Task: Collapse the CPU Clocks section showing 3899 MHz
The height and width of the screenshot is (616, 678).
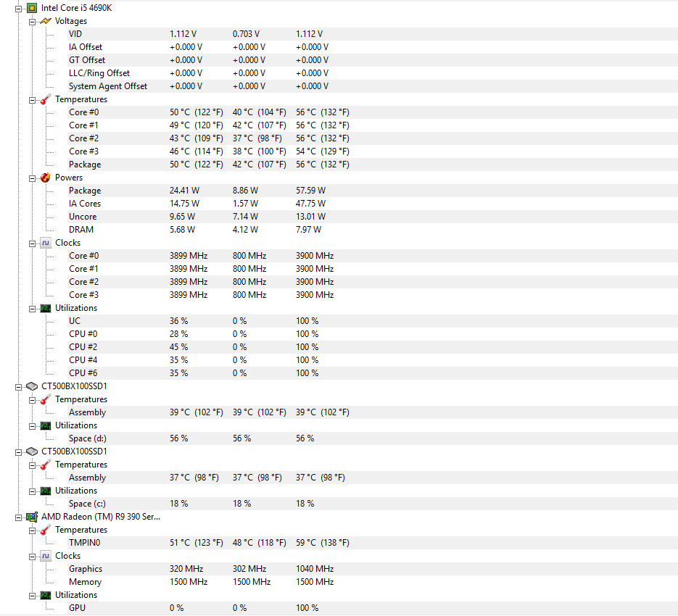Action: click(x=32, y=244)
